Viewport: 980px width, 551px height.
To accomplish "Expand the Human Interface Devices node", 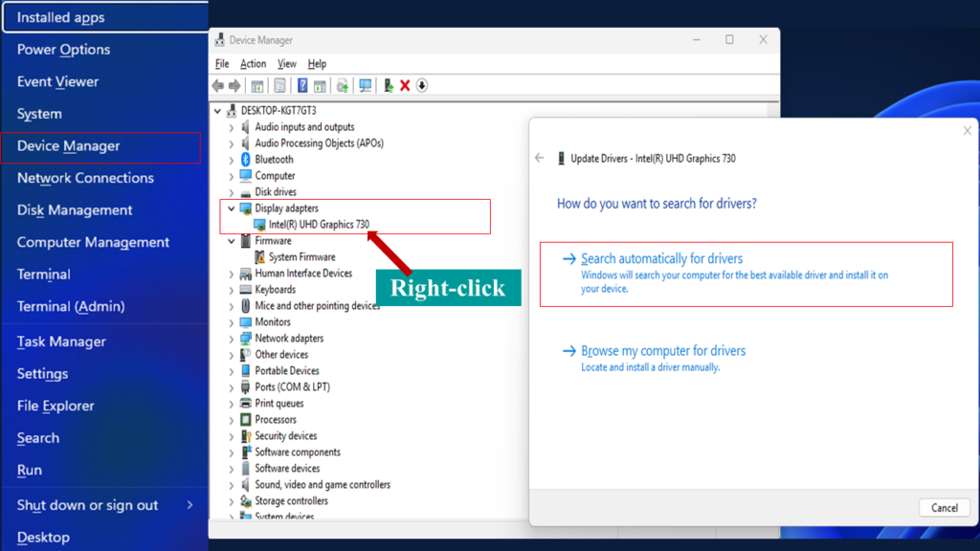I will (232, 274).
